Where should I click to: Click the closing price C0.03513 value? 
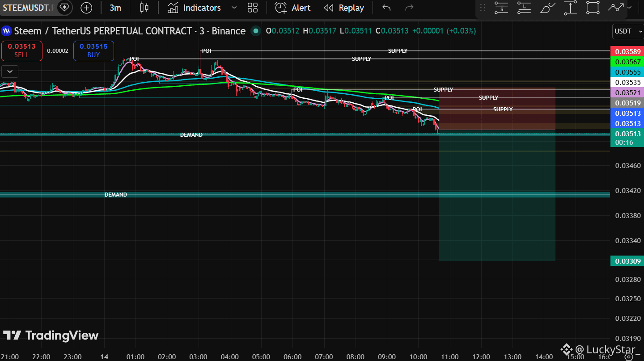[392, 31]
